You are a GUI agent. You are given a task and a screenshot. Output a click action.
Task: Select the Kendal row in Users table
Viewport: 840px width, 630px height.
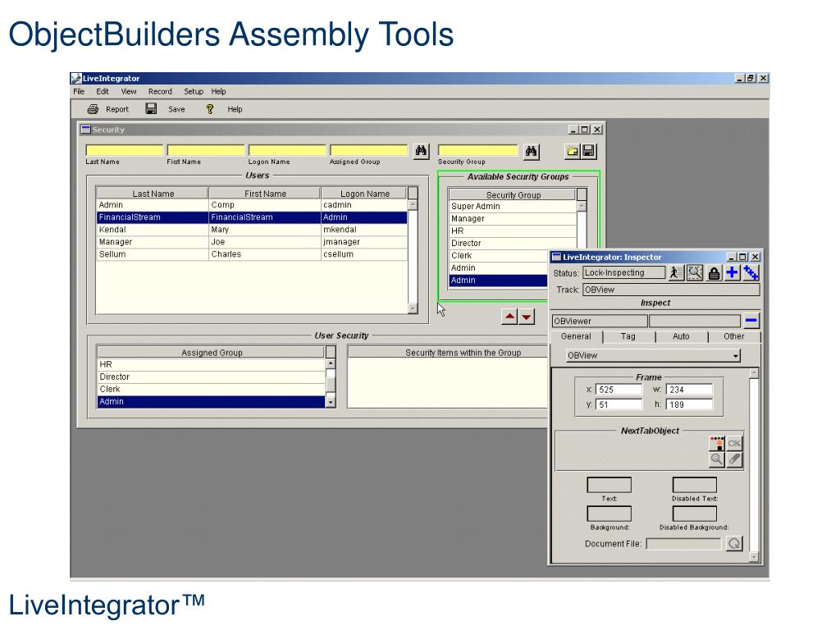pos(252,230)
